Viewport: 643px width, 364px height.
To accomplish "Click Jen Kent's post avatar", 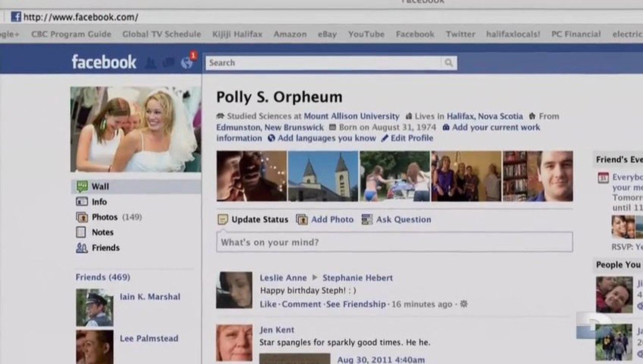I will click(x=234, y=343).
